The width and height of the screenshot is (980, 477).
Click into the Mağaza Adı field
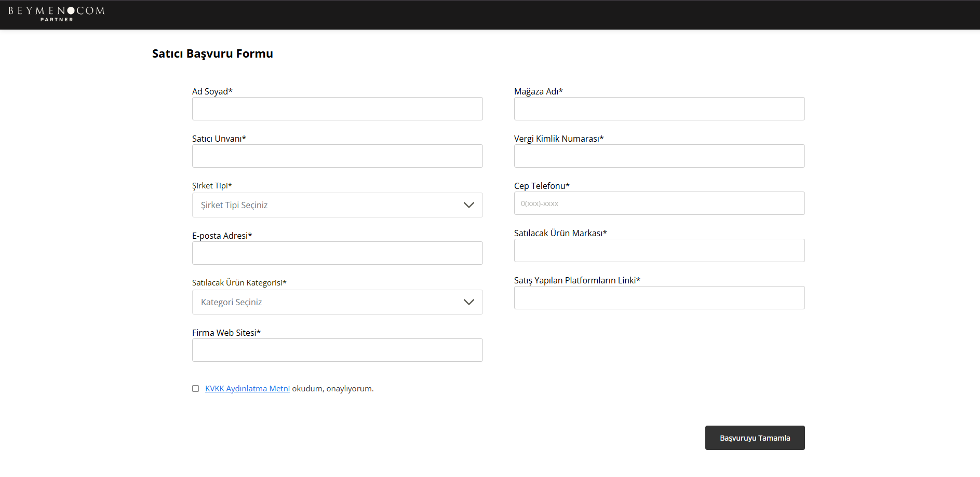(x=659, y=109)
